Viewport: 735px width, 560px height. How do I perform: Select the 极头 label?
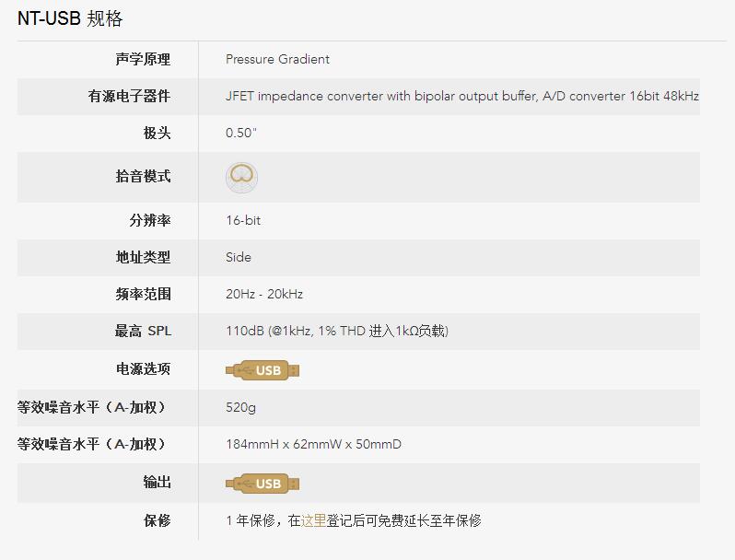[157, 133]
